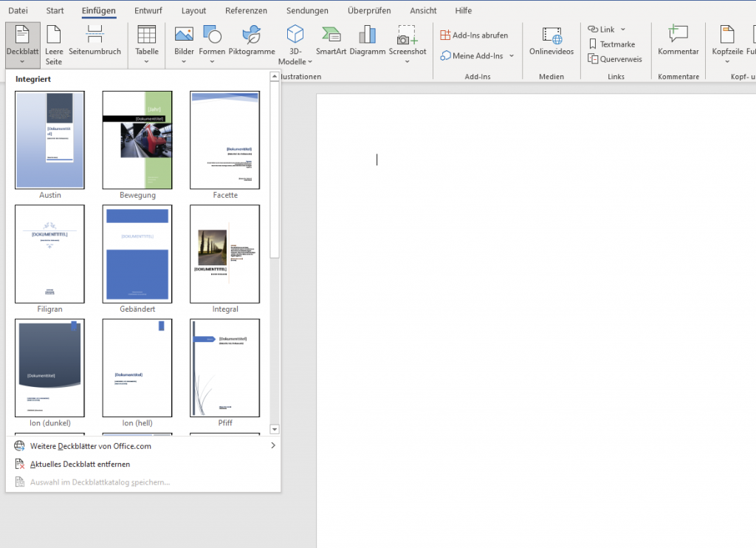Pick the Gebändert cover page template
Image resolution: width=756 pixels, height=548 pixels.
pos(137,254)
